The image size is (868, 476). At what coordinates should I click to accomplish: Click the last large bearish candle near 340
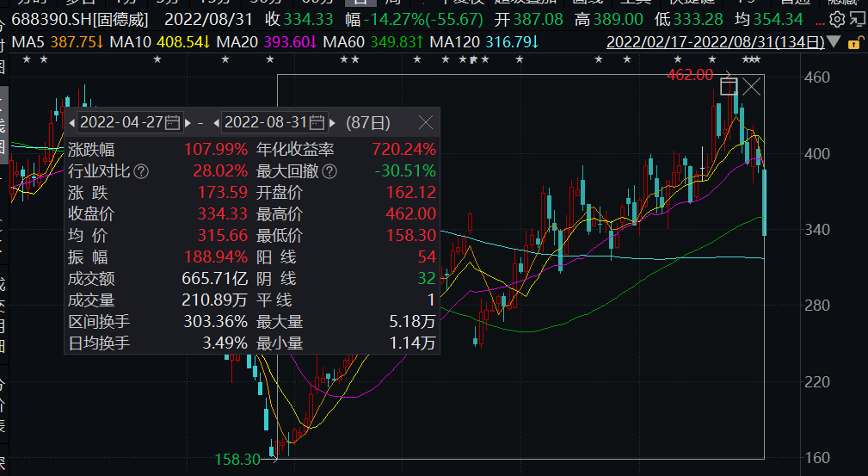(x=765, y=202)
